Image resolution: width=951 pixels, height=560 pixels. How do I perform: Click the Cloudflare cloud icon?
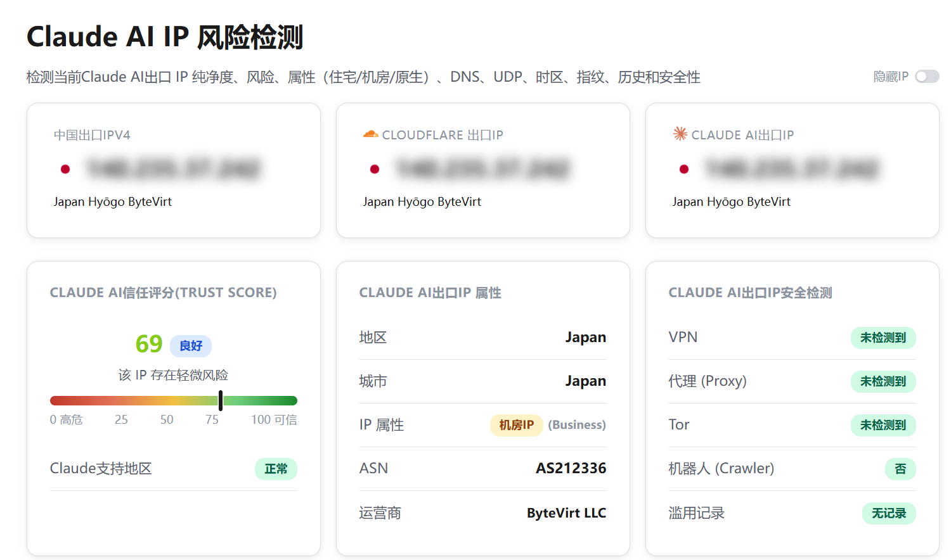point(370,134)
